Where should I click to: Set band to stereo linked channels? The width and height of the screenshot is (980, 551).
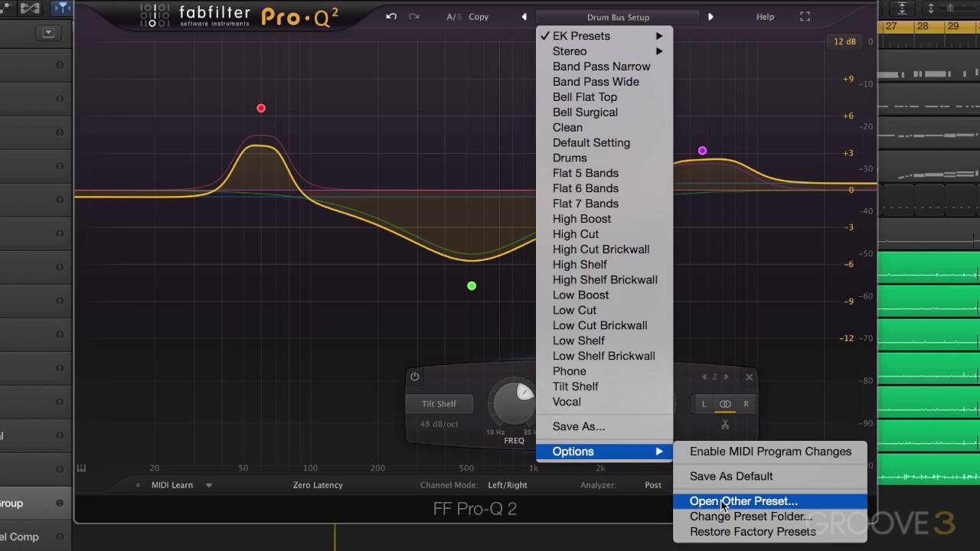(x=725, y=404)
